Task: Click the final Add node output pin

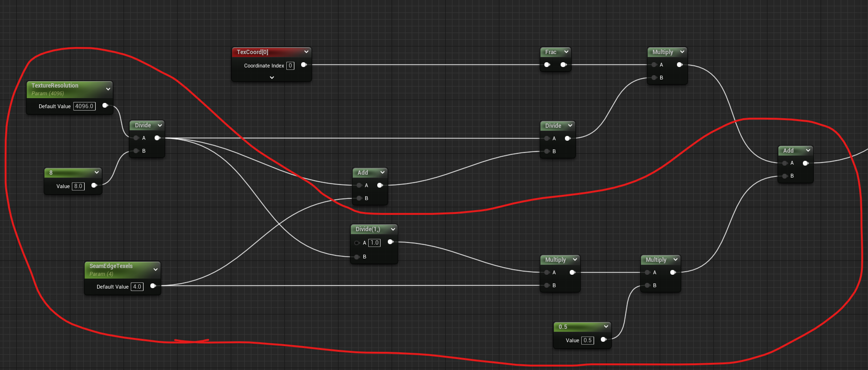Action: click(806, 163)
